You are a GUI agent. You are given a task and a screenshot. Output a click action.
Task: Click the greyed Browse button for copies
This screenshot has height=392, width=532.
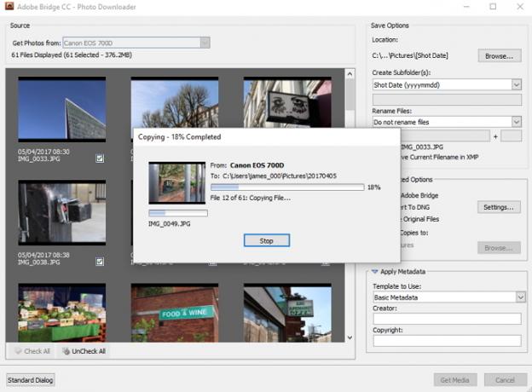(499, 248)
